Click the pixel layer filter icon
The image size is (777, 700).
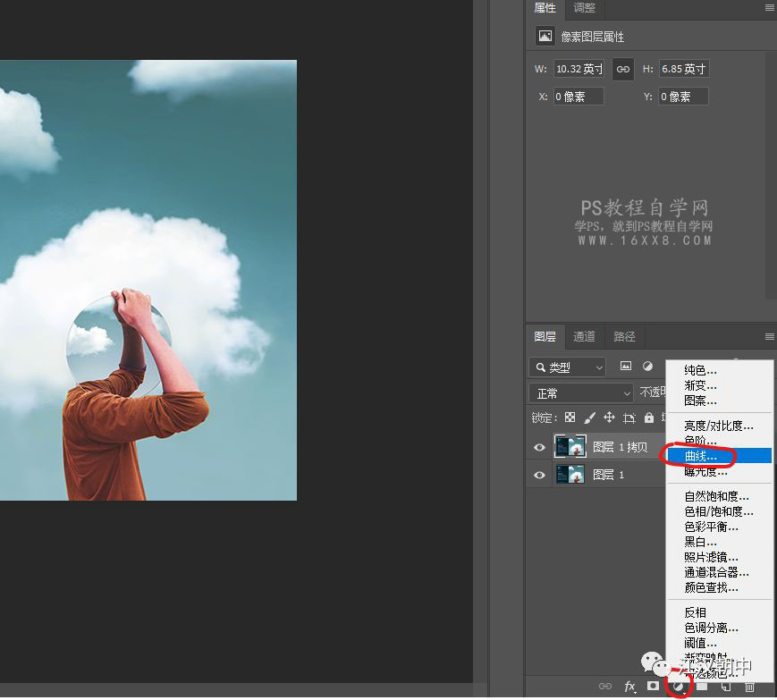pyautogui.click(x=626, y=367)
